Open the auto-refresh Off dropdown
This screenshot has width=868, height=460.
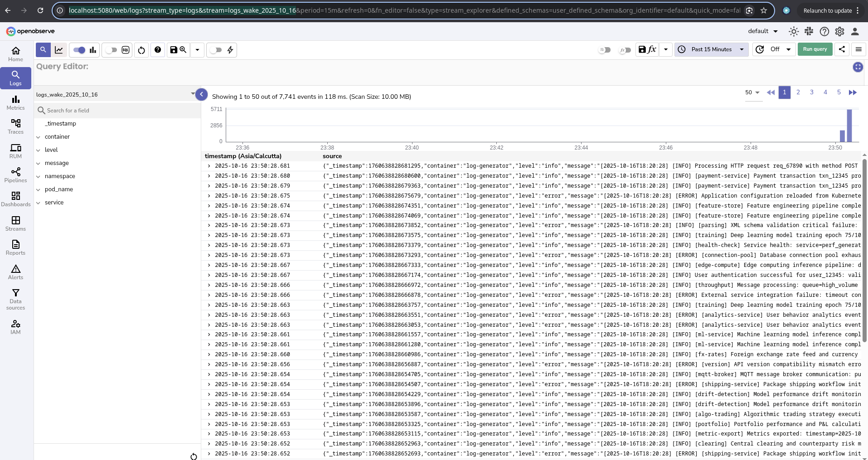coord(774,49)
